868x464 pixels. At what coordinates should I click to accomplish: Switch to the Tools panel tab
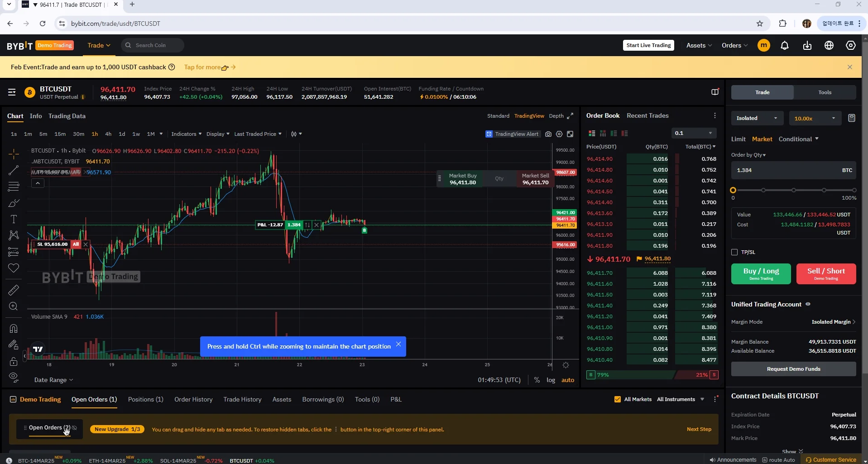point(825,92)
